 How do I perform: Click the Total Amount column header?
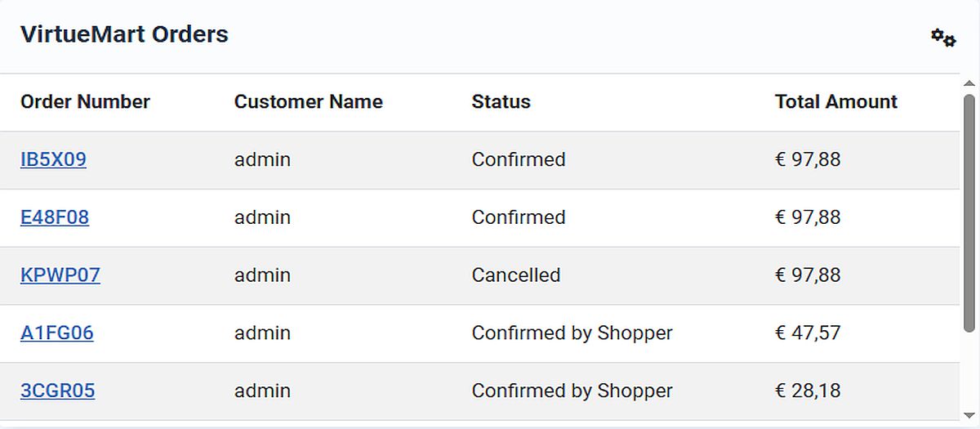(835, 102)
